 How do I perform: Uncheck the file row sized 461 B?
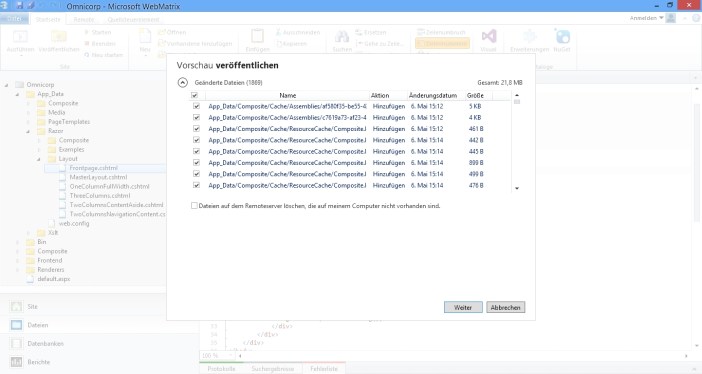[x=197, y=129]
